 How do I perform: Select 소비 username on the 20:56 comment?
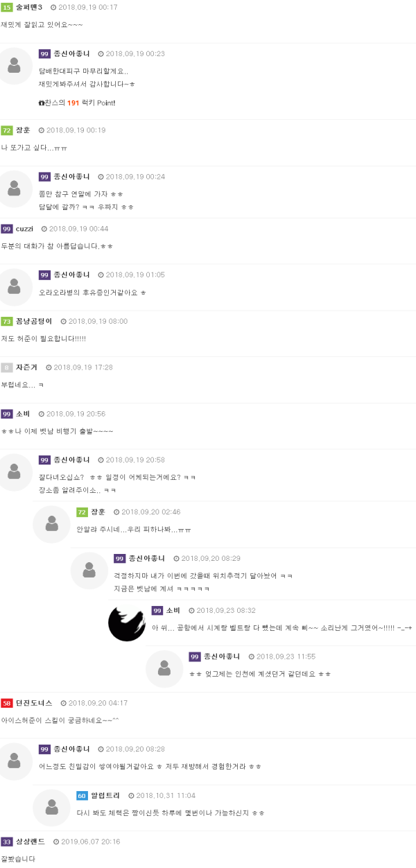pyautogui.click(x=23, y=414)
